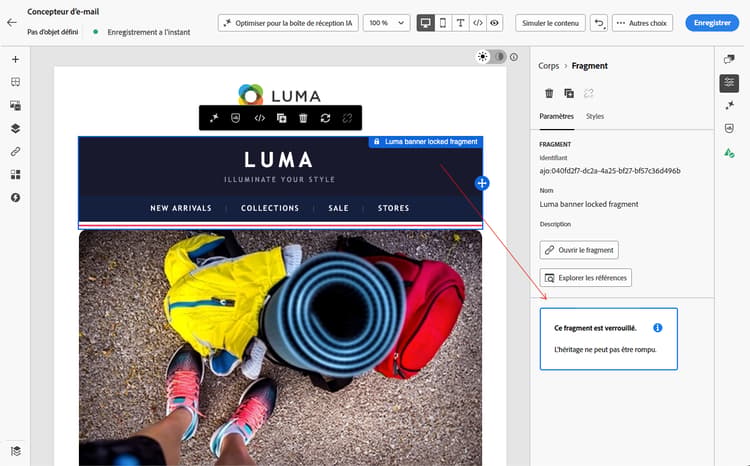Viewport: 750px width, 466px height.
Task: Select the settings sliders icon in right rail
Action: (729, 83)
